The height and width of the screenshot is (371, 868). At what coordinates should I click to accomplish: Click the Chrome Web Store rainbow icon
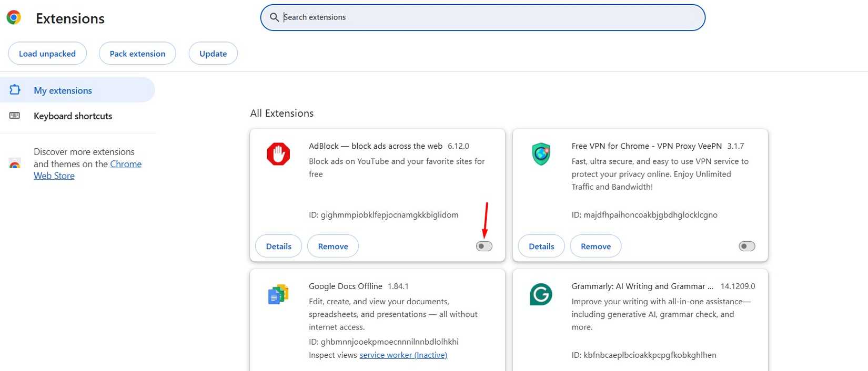[x=15, y=164]
